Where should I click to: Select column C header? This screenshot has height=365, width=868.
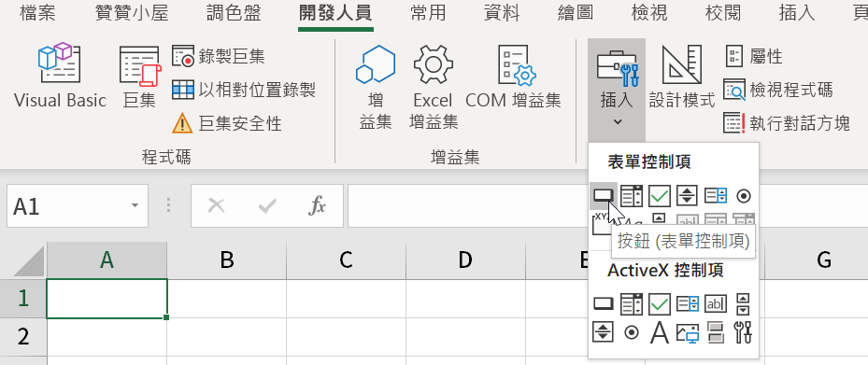click(346, 260)
